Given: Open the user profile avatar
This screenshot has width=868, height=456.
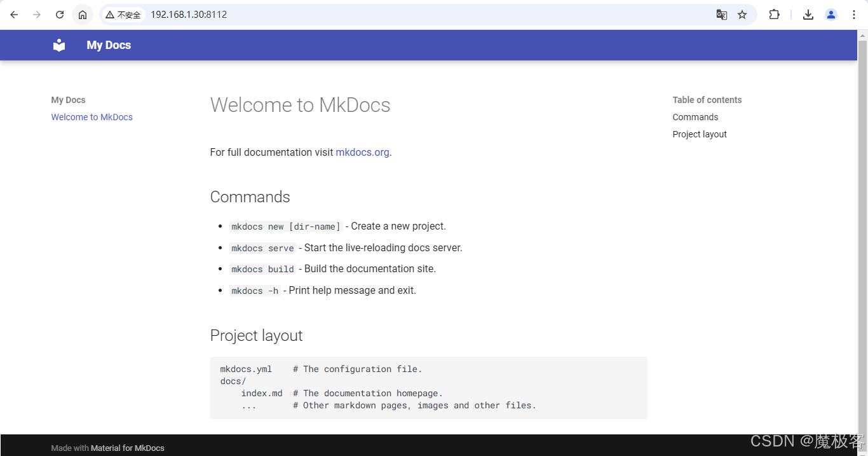Looking at the screenshot, I should (831, 15).
